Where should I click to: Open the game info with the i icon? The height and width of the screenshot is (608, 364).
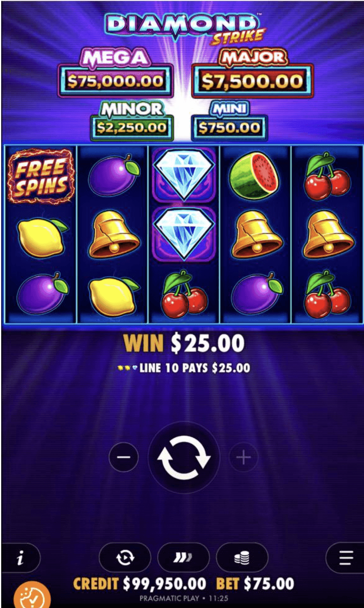point(20,558)
